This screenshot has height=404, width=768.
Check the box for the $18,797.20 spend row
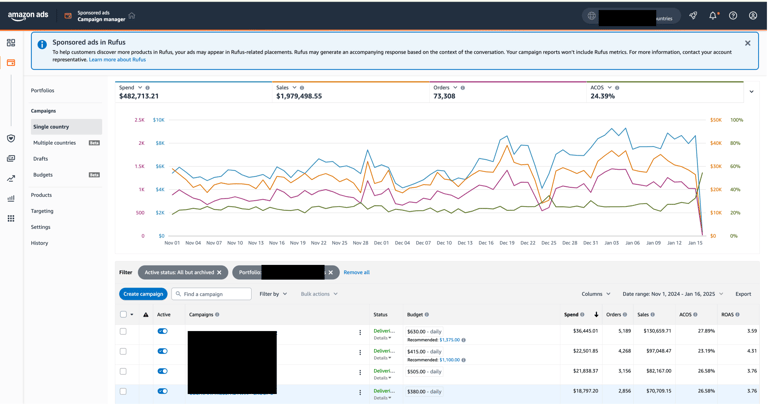(x=123, y=392)
